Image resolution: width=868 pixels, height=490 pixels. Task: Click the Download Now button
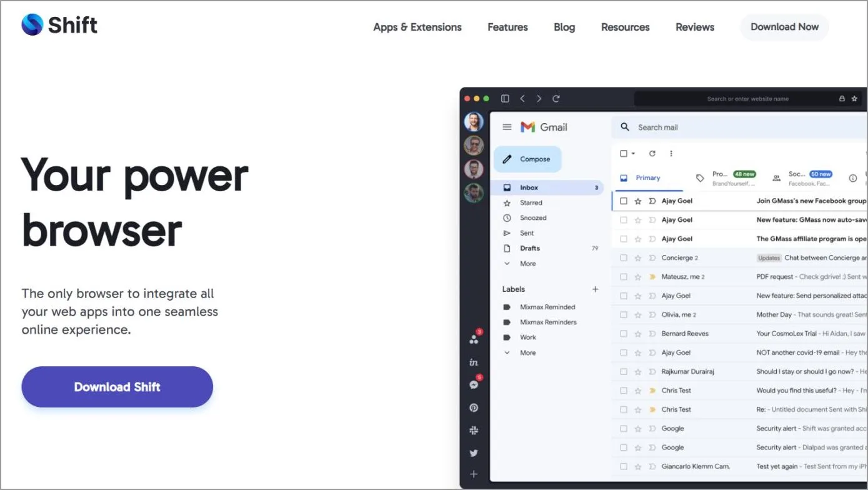(784, 27)
